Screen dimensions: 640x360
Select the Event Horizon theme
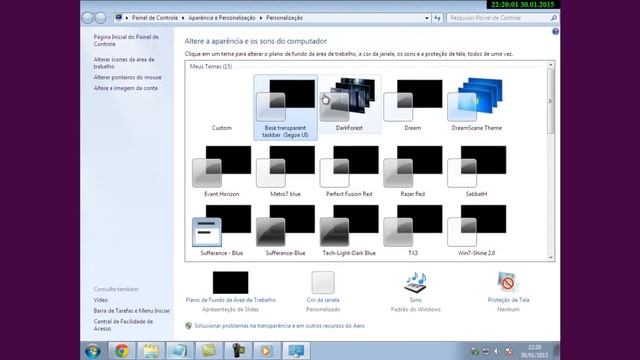click(x=222, y=171)
